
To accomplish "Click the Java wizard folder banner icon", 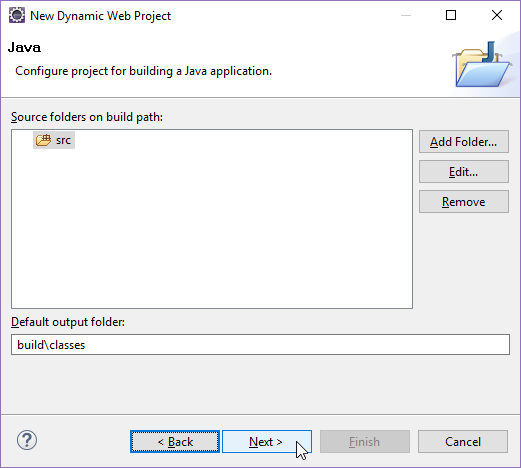I will (x=482, y=64).
